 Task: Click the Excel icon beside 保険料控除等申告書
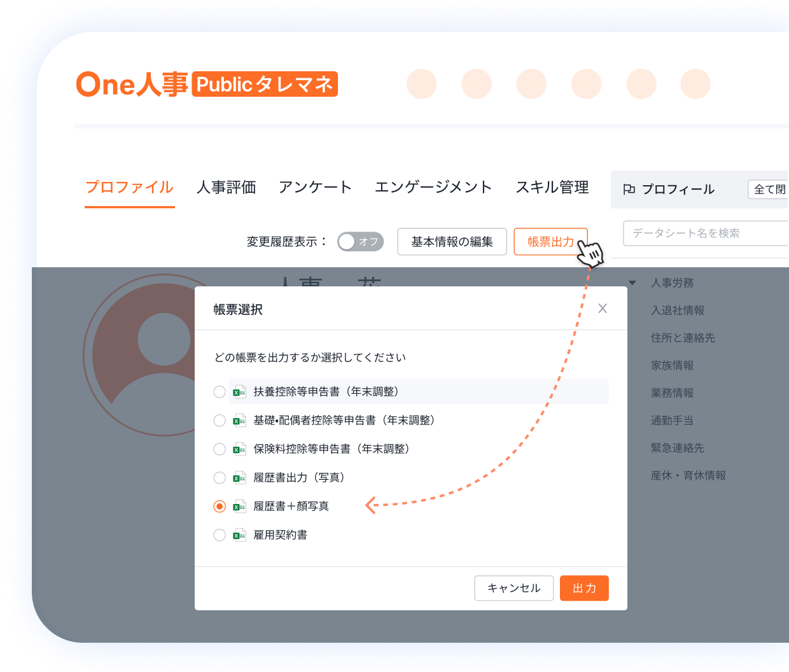[x=239, y=449]
